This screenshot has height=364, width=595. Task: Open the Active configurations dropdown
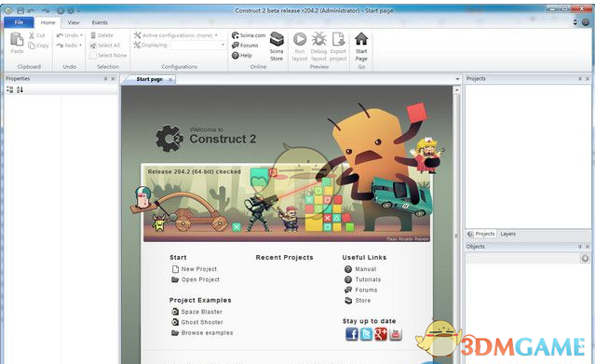(216, 35)
